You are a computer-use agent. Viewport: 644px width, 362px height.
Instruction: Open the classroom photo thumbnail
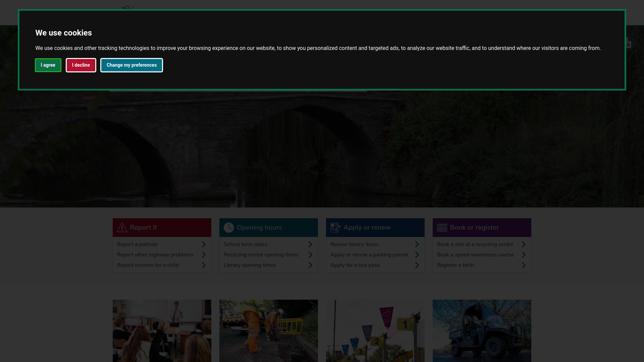click(162, 331)
